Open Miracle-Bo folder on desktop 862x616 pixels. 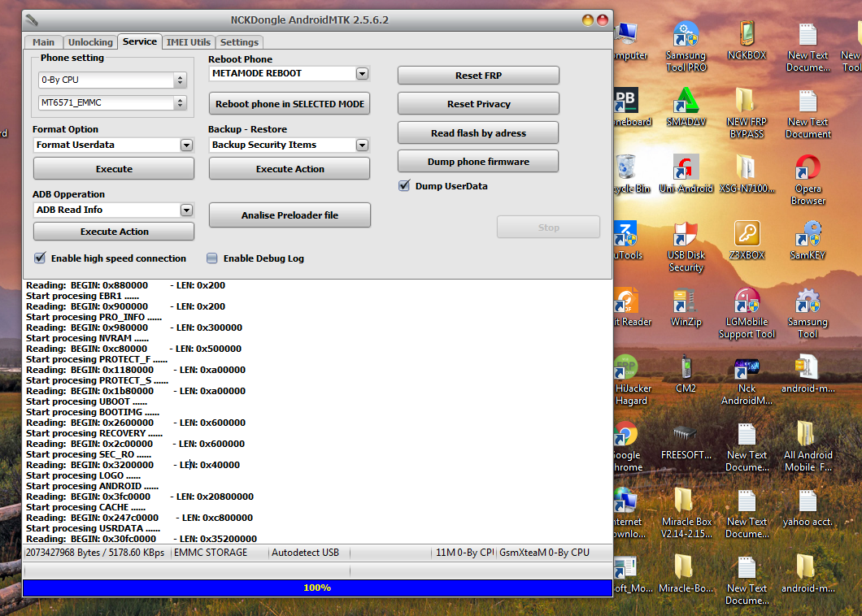click(686, 575)
